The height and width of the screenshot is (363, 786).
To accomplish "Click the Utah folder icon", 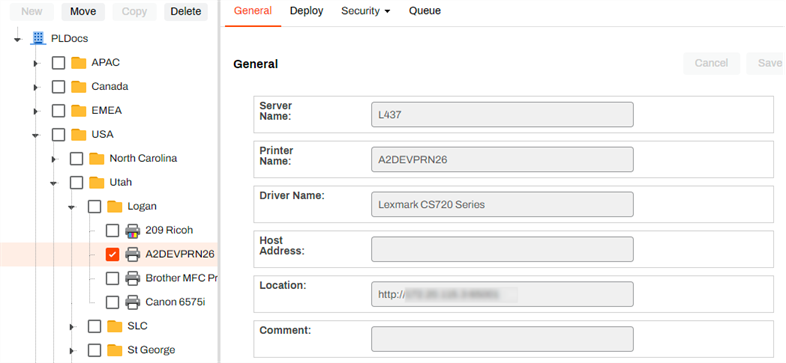I will [x=97, y=183].
